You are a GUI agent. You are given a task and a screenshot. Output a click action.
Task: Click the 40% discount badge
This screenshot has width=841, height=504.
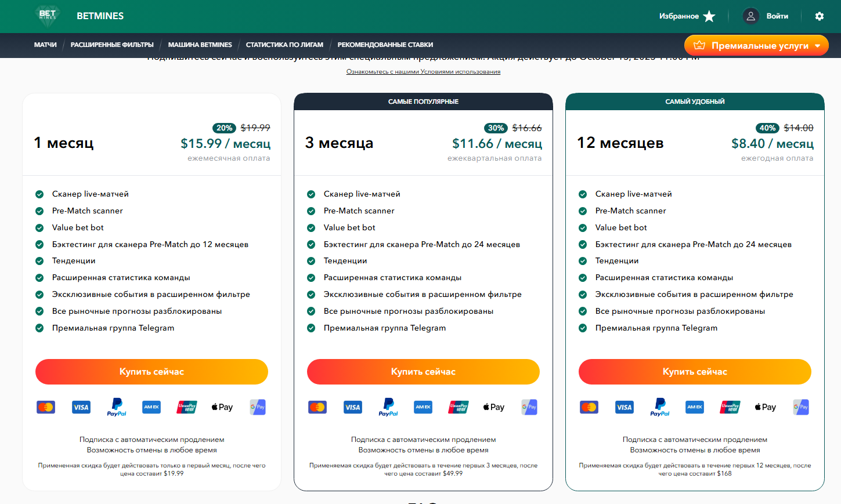[x=767, y=128]
